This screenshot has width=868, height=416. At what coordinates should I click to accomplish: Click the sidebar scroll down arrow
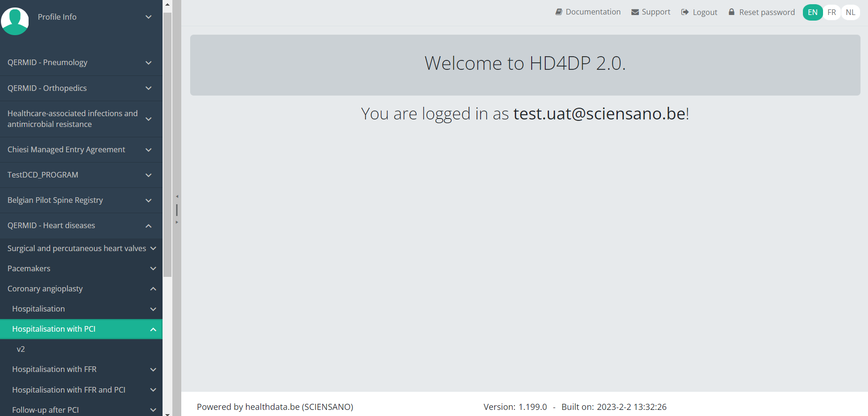tap(167, 413)
